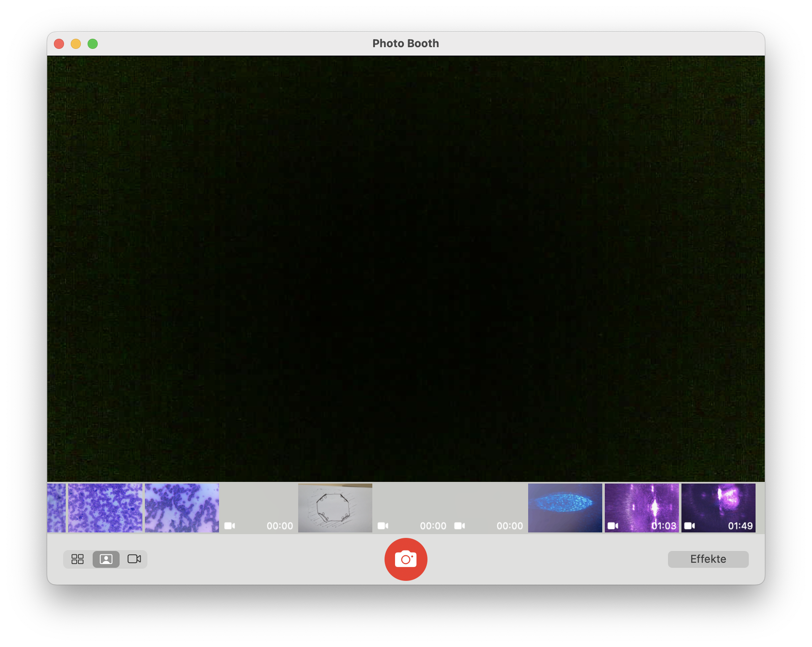The width and height of the screenshot is (812, 647).
Task: Select the 00:00 video right of octagon
Action: pos(411,508)
